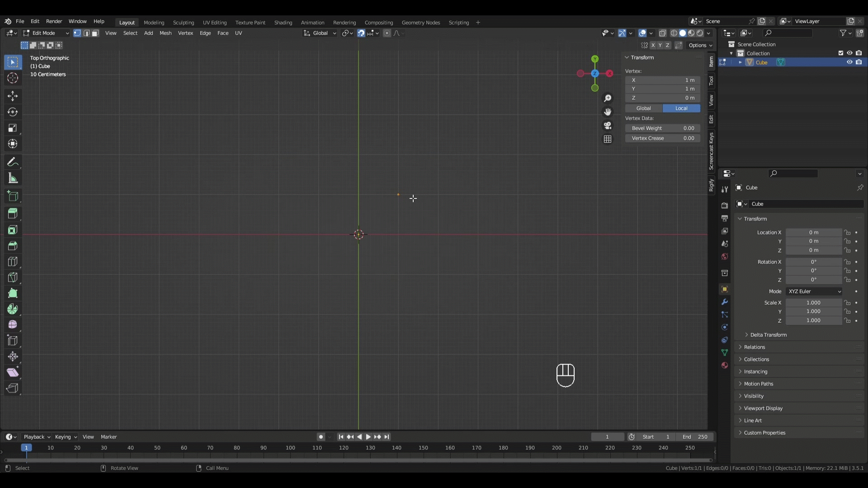Viewport: 868px width, 488px height.
Task: Switch orthographic/perspective grid icon
Action: tap(608, 139)
